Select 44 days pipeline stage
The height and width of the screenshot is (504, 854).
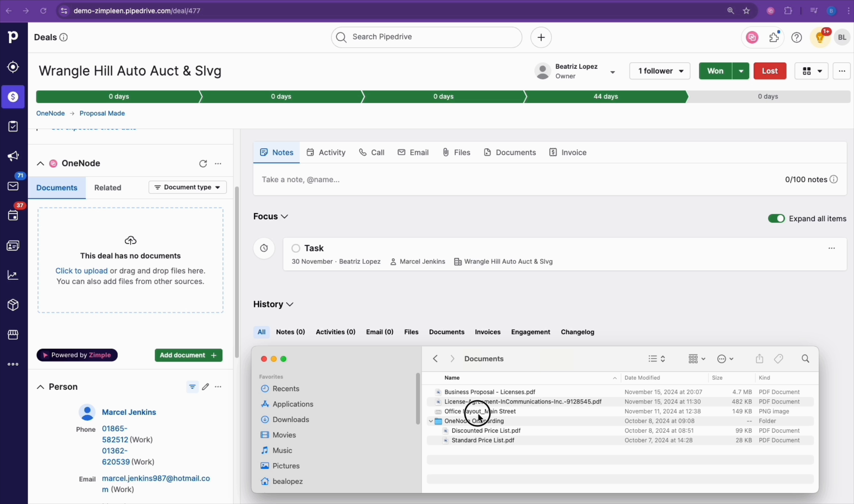[606, 97]
